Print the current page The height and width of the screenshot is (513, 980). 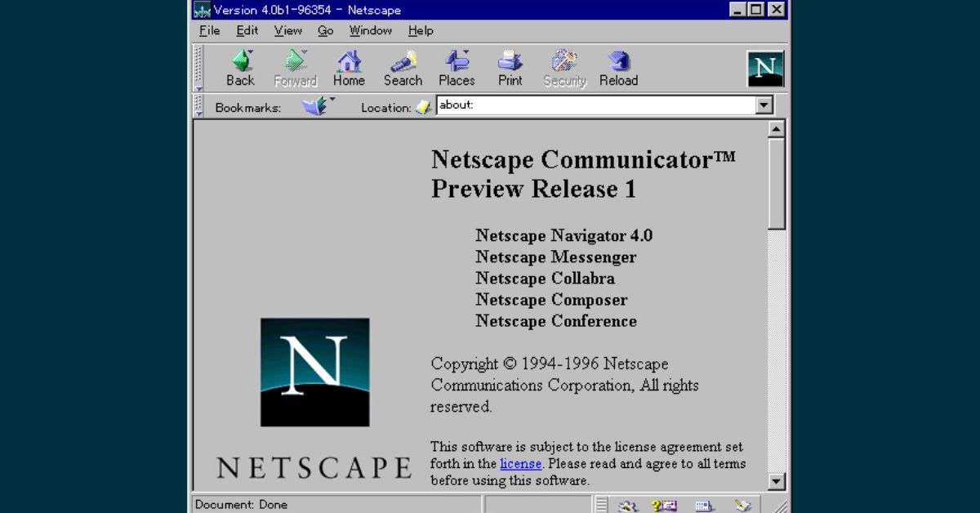(x=510, y=69)
